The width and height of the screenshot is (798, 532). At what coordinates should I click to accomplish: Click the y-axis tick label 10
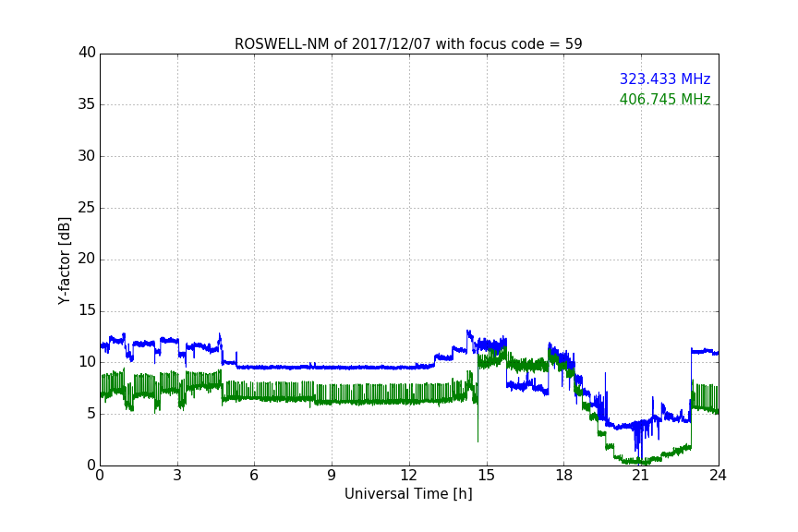[87, 362]
